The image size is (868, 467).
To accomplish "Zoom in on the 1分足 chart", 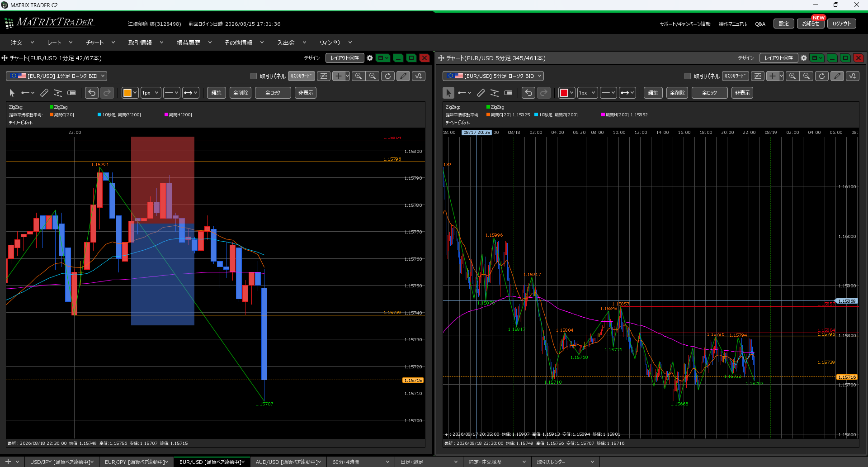I will click(359, 76).
